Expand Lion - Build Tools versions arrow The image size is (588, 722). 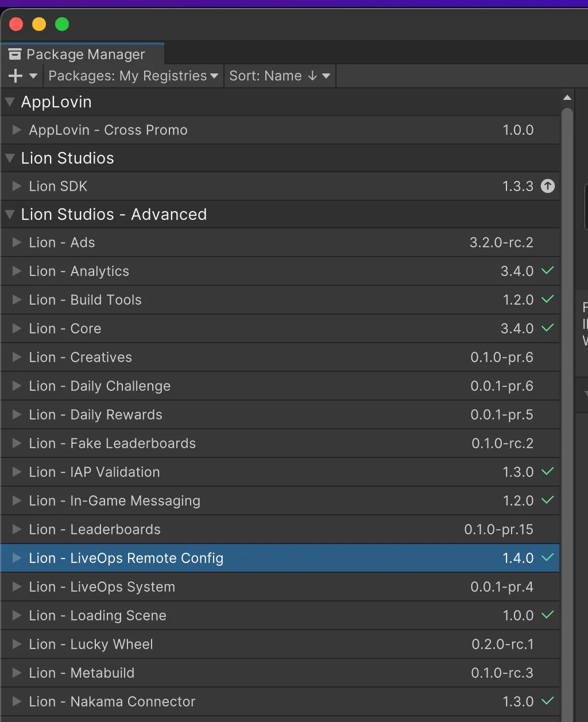click(x=17, y=300)
